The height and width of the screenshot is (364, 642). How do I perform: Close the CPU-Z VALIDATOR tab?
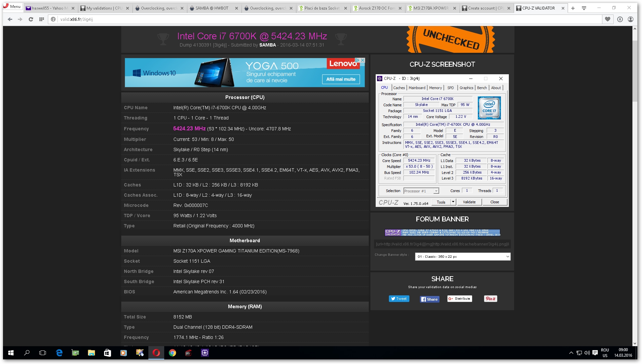[563, 8]
